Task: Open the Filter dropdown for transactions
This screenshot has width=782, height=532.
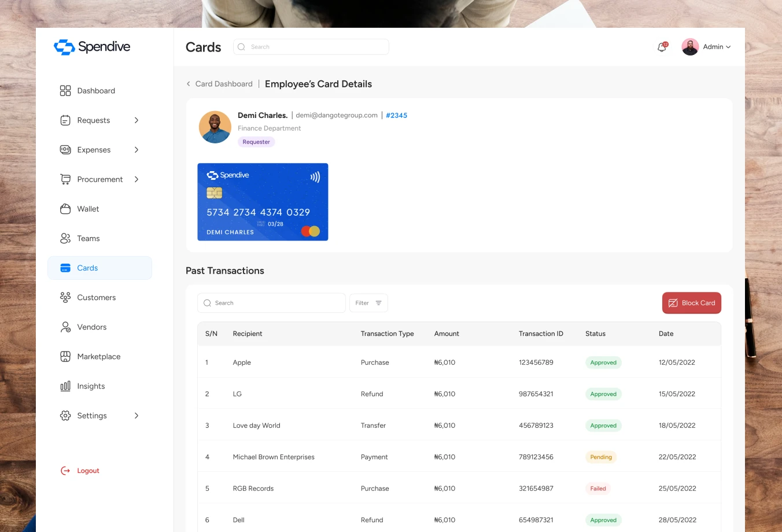Action: (x=368, y=303)
